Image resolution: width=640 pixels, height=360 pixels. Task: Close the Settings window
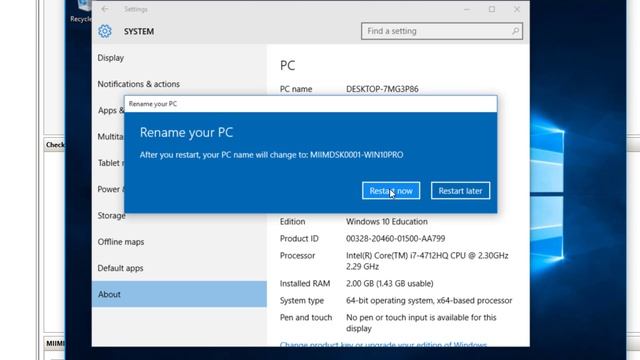[x=517, y=9]
